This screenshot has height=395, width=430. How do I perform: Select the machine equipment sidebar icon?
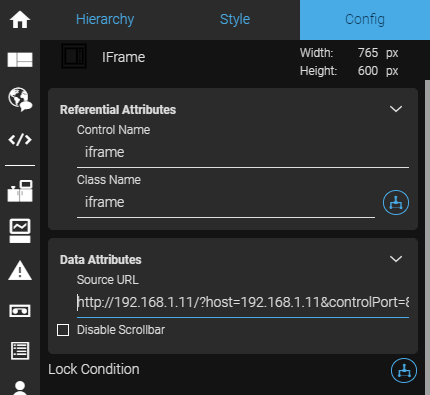(20, 191)
